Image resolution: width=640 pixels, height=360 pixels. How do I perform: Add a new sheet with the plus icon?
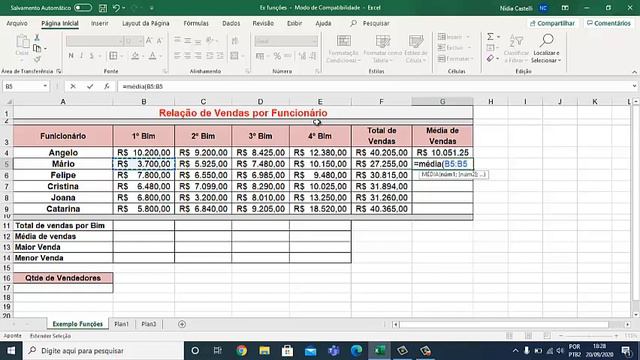coord(182,324)
